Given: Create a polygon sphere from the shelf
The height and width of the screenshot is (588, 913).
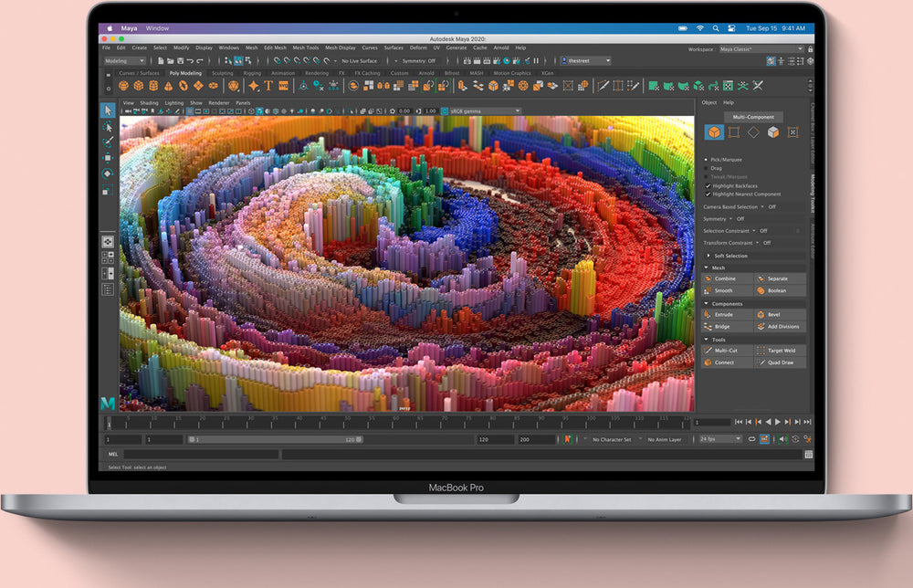Looking at the screenshot, I should tap(125, 86).
